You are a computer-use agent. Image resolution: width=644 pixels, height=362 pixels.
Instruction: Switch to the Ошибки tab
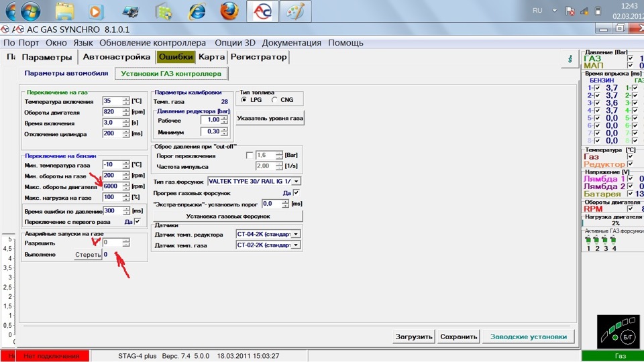point(176,57)
